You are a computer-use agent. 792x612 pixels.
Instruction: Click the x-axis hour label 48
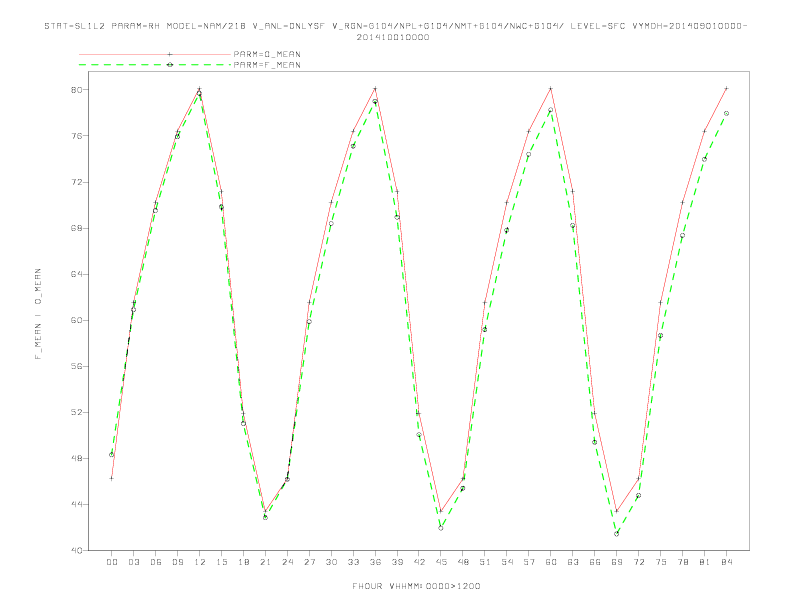463,562
